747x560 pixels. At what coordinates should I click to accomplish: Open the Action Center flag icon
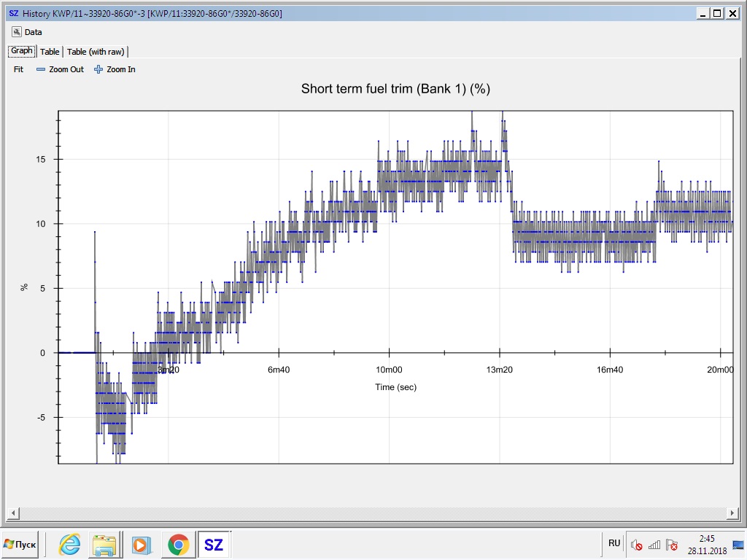point(672,545)
